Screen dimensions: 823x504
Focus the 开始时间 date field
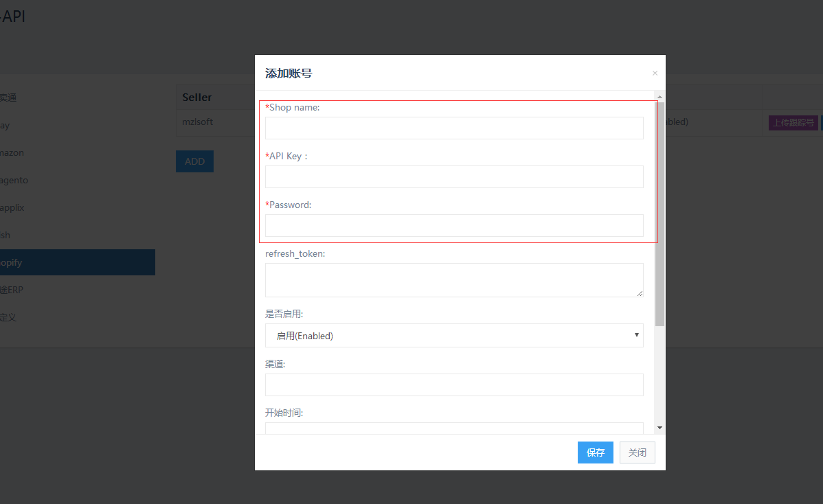(454, 428)
